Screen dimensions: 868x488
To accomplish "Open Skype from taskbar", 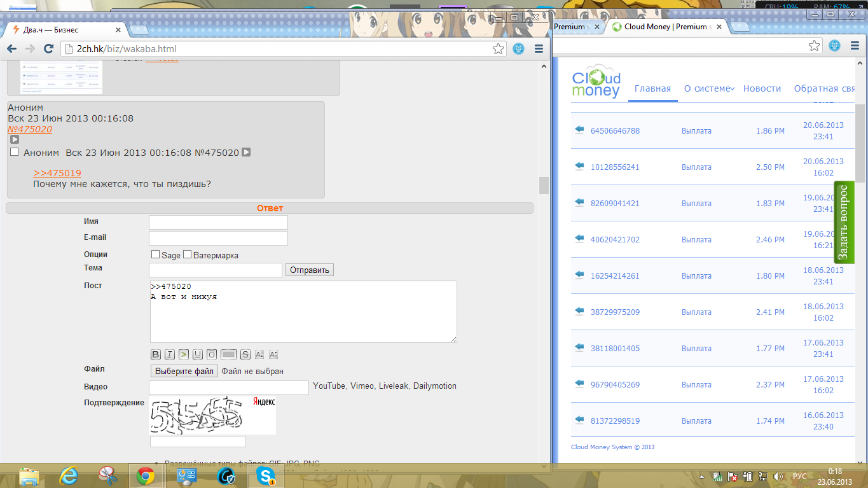I will pyautogui.click(x=266, y=476).
